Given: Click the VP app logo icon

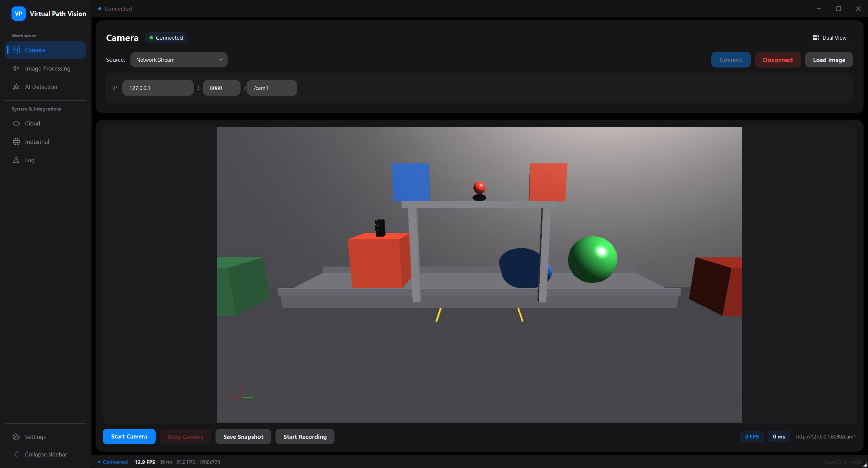Looking at the screenshot, I should [x=18, y=14].
